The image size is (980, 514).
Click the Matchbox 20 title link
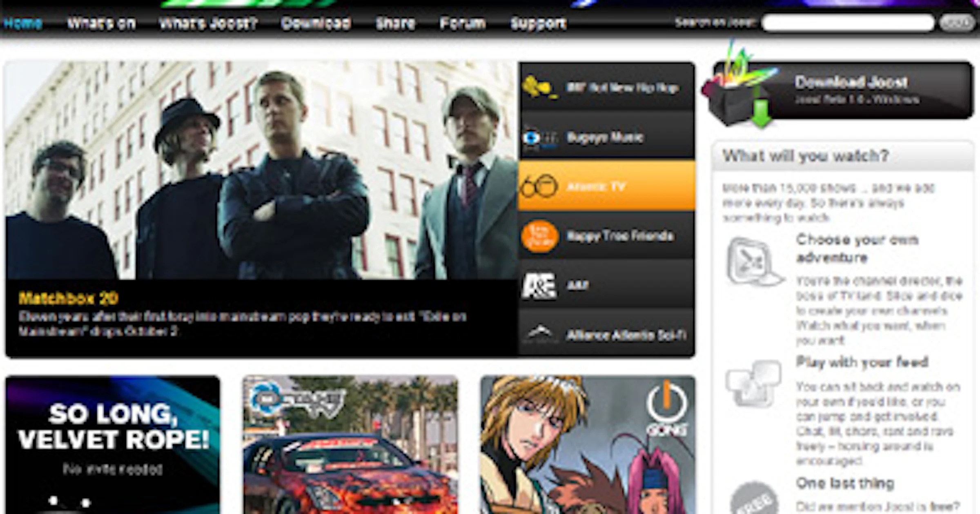coord(68,298)
